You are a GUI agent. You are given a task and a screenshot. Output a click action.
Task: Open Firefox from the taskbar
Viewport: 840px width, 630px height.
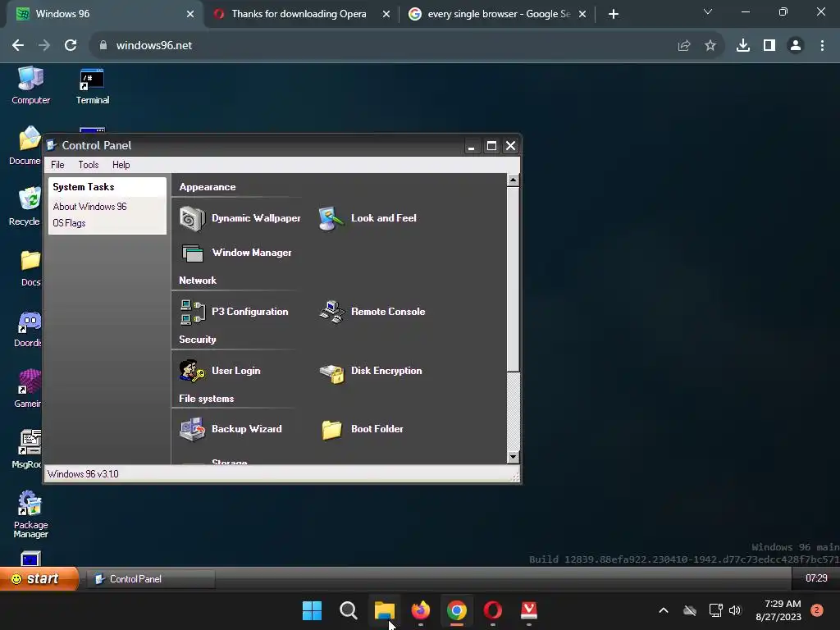[x=421, y=610]
